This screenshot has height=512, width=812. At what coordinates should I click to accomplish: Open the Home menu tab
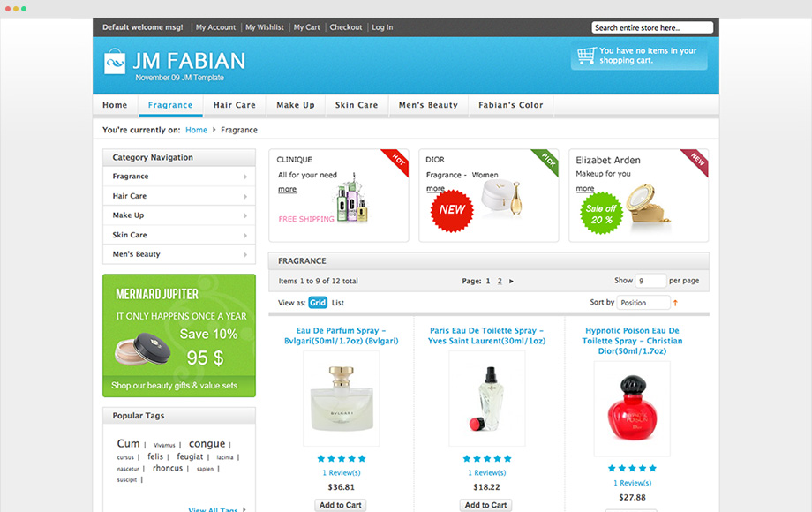(115, 105)
